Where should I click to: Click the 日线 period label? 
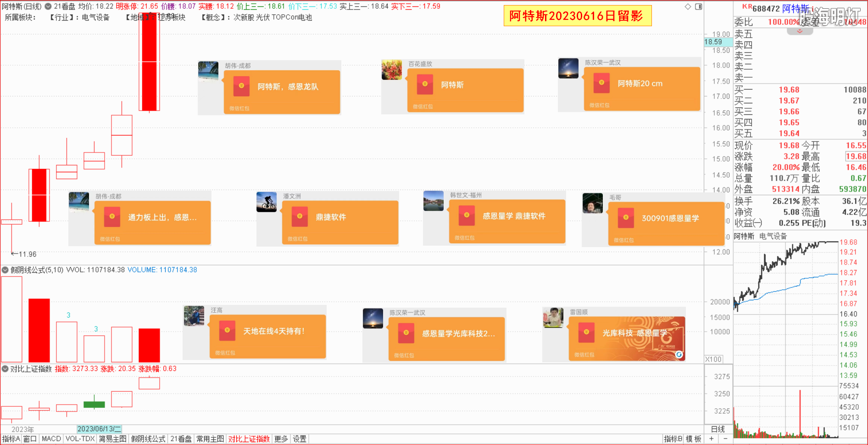pyautogui.click(x=718, y=429)
